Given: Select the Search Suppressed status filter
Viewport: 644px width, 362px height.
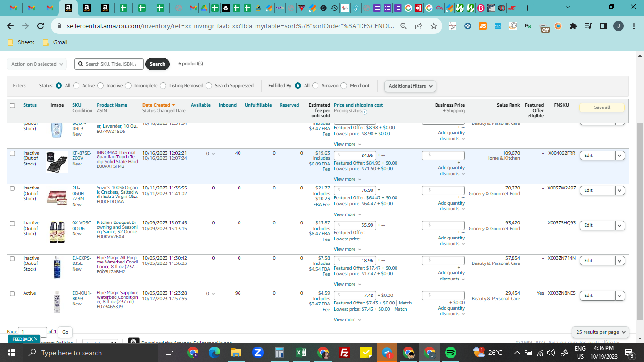Looking at the screenshot, I should (x=209, y=86).
